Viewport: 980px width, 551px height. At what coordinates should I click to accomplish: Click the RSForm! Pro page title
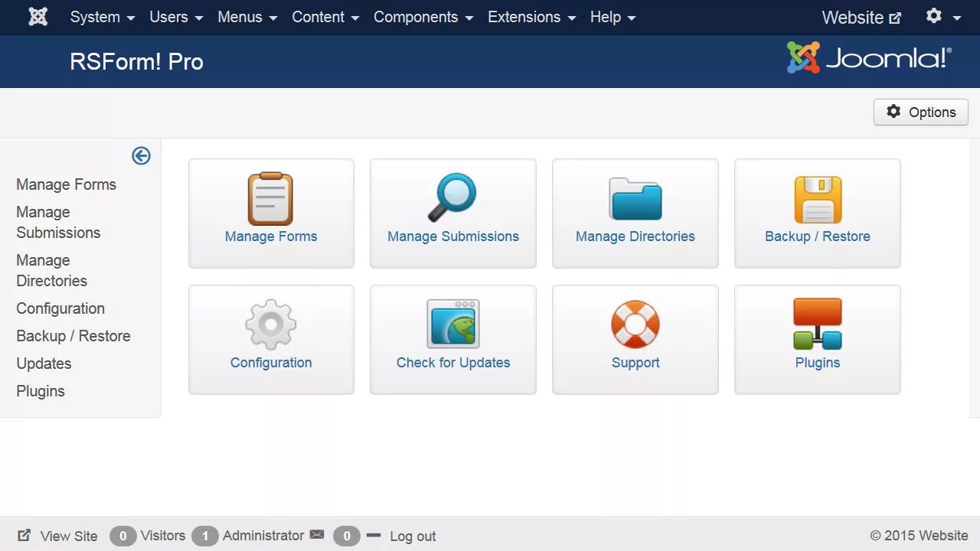[136, 61]
